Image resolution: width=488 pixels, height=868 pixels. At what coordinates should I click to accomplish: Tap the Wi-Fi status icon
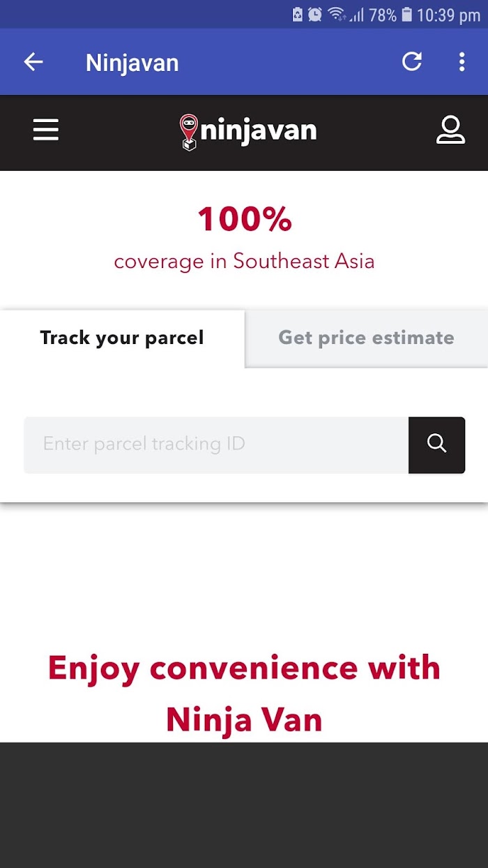coord(337,14)
